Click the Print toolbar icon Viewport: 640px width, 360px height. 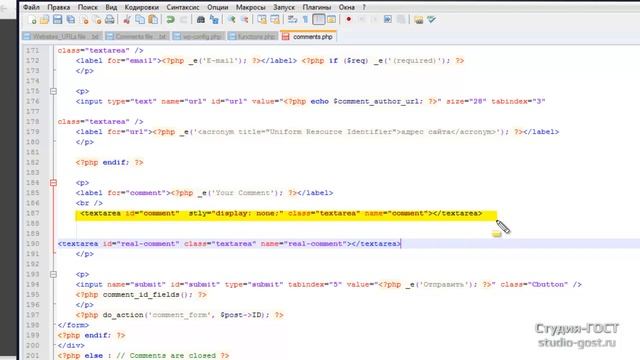point(110,20)
